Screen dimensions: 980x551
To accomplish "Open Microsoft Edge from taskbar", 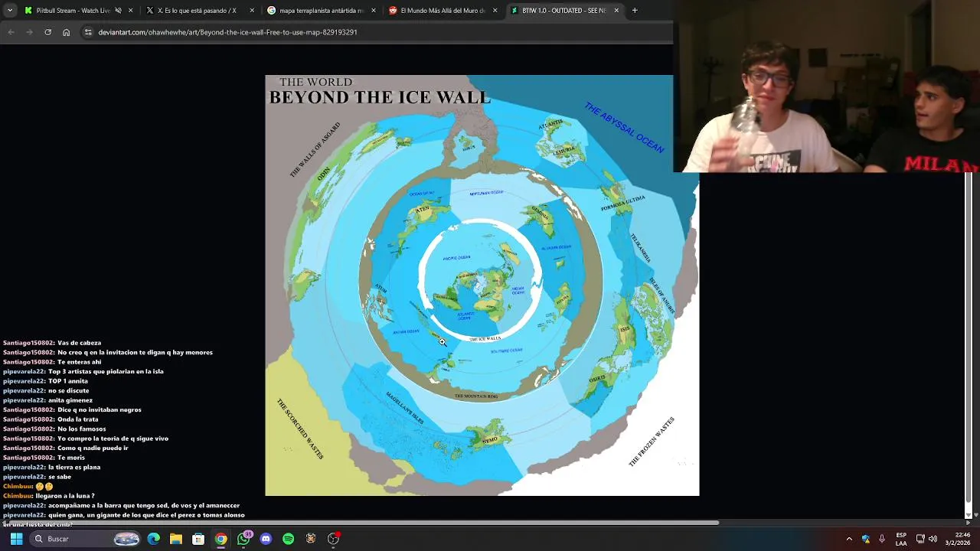I will 154,539.
